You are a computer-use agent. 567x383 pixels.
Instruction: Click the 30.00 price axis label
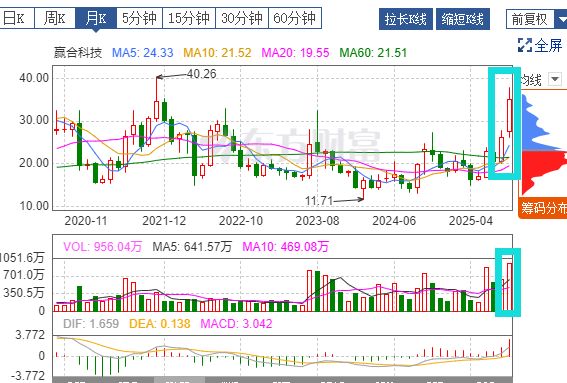click(34, 120)
